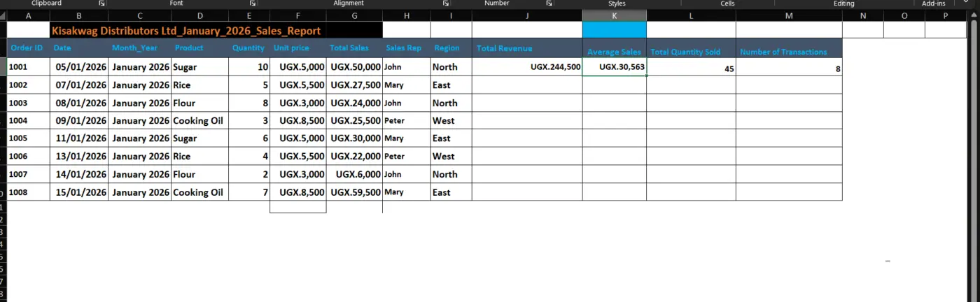
Task: Click the Flour product in order 1003
Action: [x=200, y=103]
